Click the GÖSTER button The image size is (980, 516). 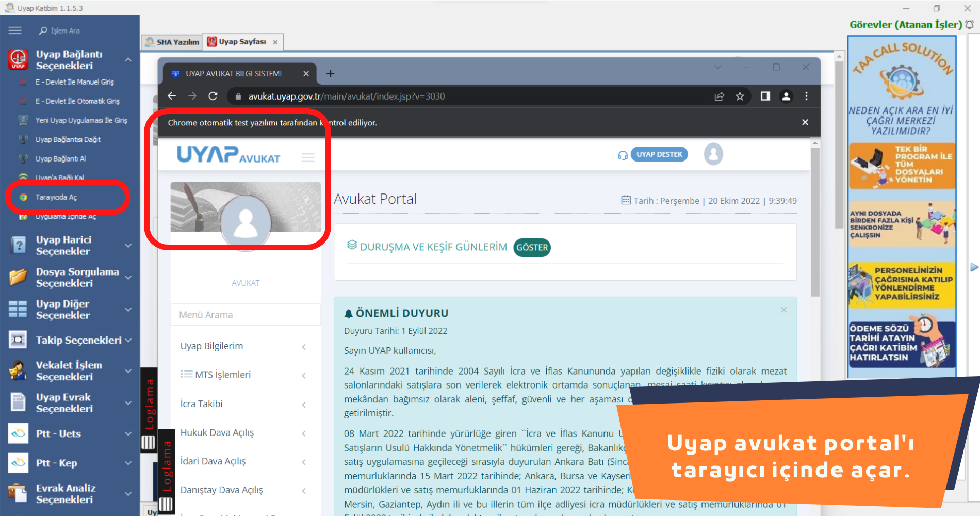point(532,248)
